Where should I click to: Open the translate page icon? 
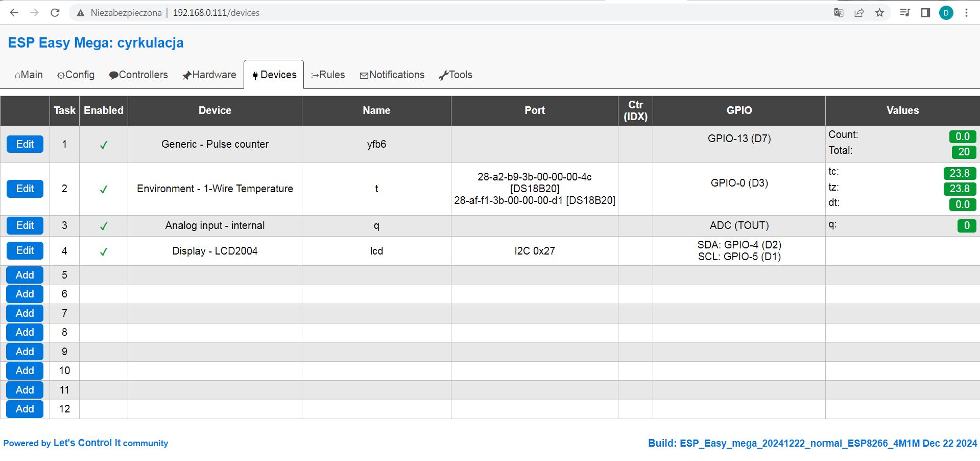(839, 13)
